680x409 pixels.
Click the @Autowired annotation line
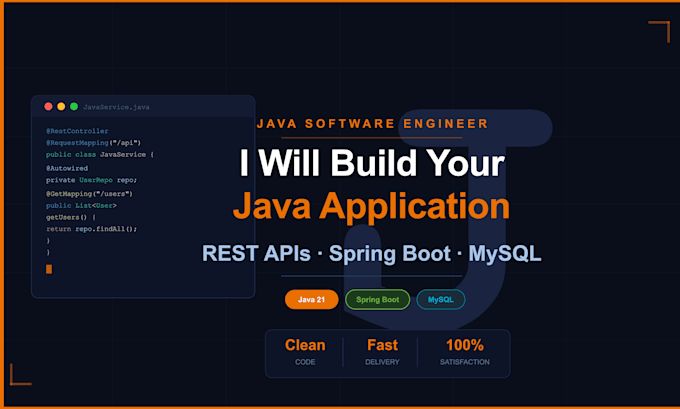(67, 168)
